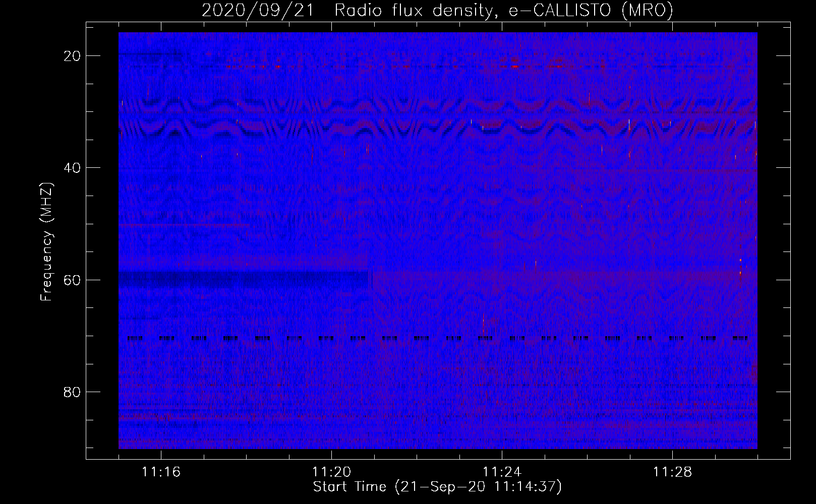
Task: Click the 11:20 time tick label
Action: (x=331, y=472)
